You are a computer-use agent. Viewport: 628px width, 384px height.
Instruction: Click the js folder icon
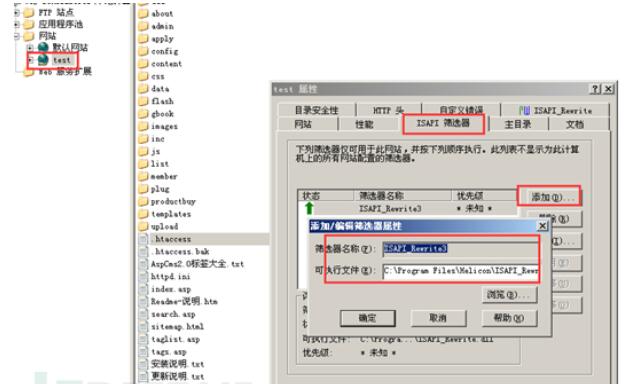[143, 151]
